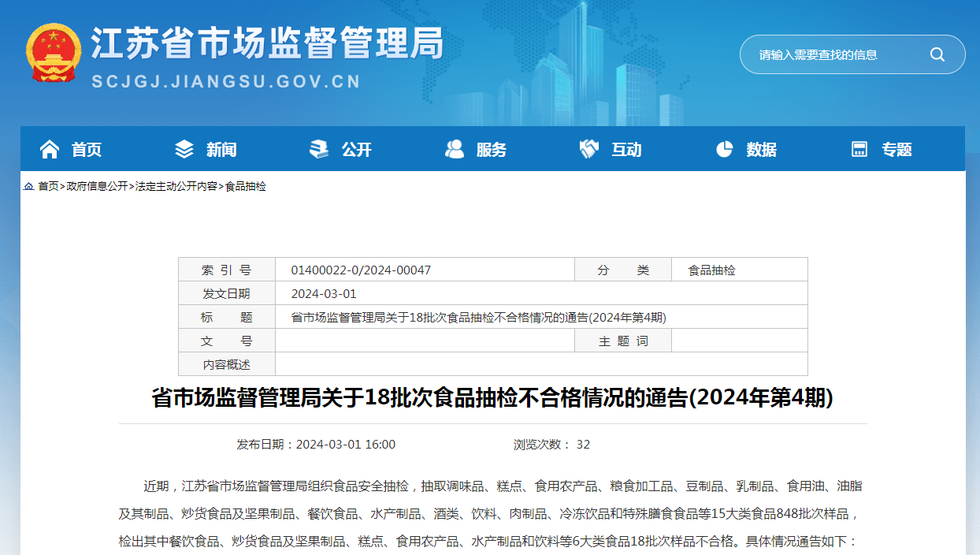Click the search magnifier icon

point(937,54)
